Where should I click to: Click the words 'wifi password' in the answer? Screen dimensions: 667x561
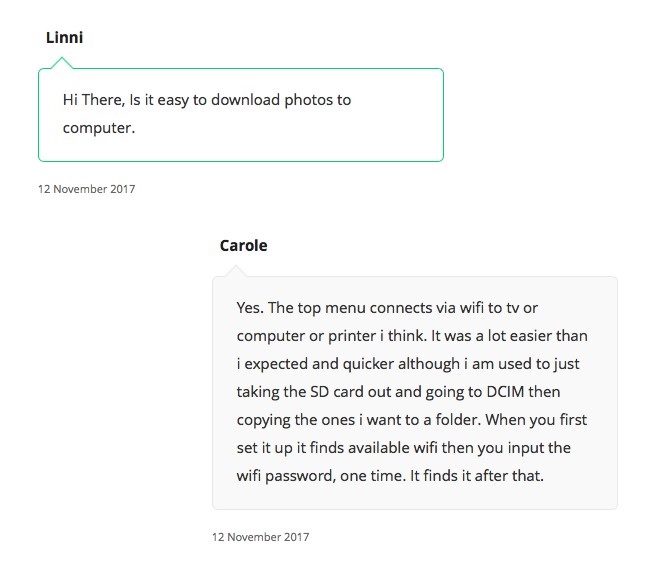[286, 476]
